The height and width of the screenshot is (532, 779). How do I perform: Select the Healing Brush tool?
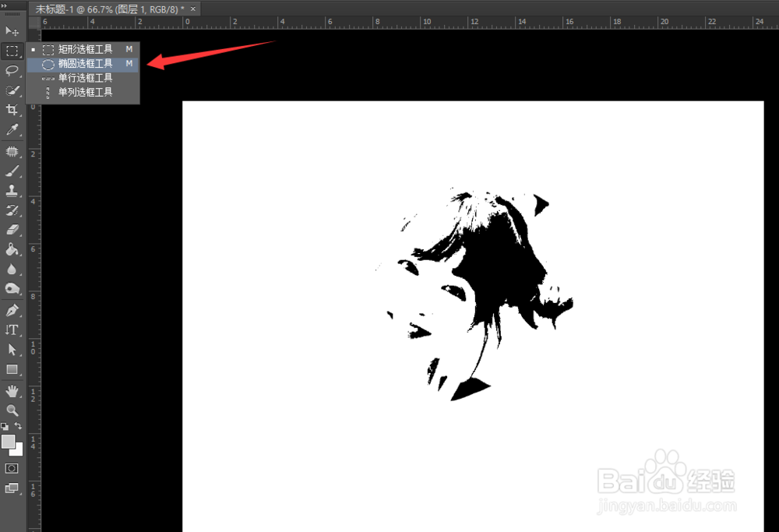click(x=12, y=152)
